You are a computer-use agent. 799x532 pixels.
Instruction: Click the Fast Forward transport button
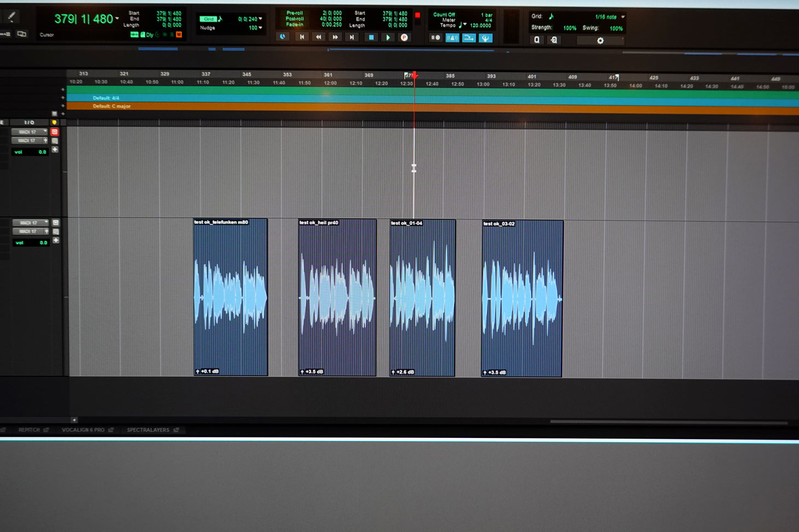pyautogui.click(x=335, y=37)
